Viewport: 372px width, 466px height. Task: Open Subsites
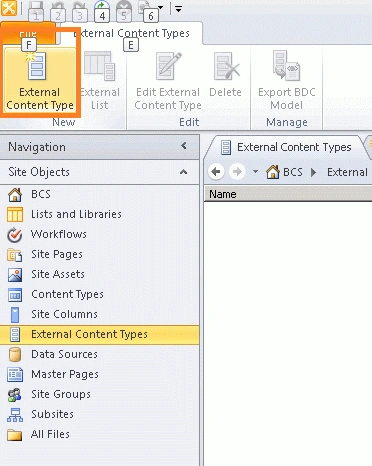(100, 414)
